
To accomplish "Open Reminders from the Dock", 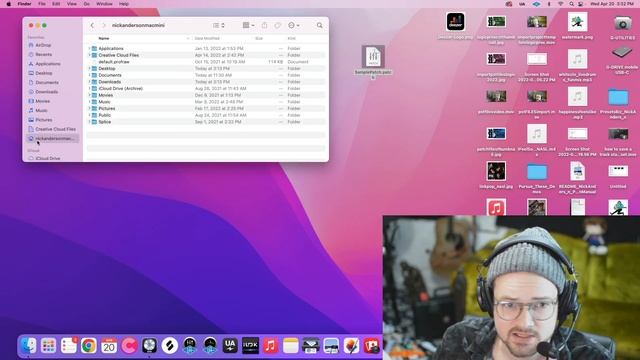I will tap(69, 346).
